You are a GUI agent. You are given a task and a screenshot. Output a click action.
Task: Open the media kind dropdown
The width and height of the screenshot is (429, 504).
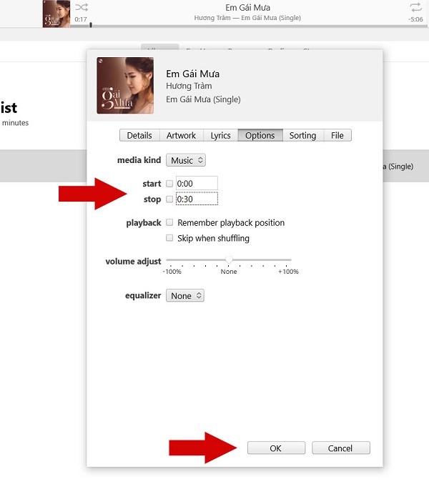tap(186, 161)
